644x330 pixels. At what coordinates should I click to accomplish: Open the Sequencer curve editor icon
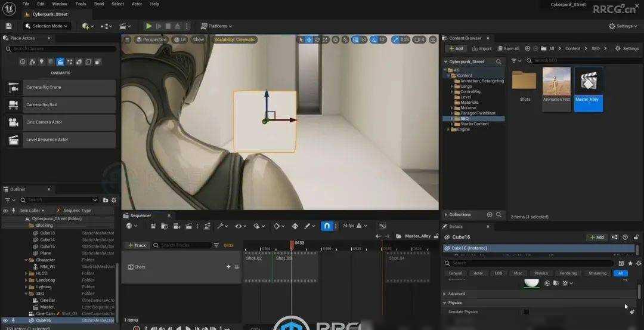pos(382,226)
